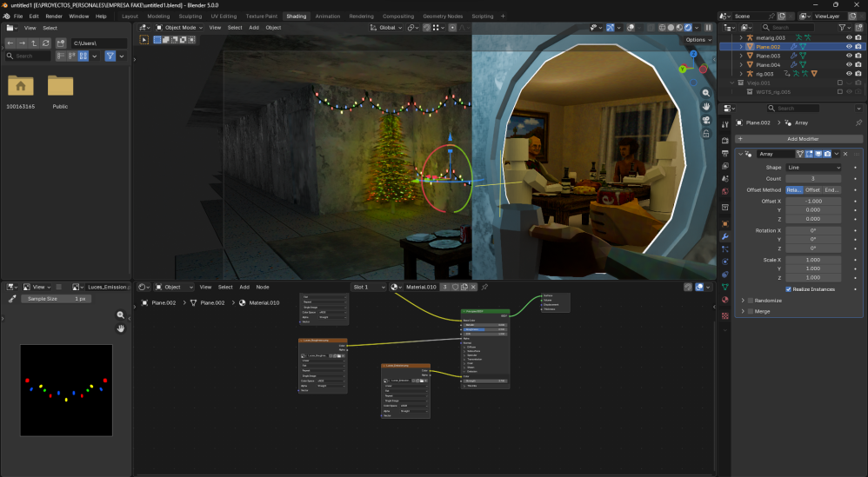Click the Count value field of Array modifier
Screen dimensions: 868x477
click(813, 178)
